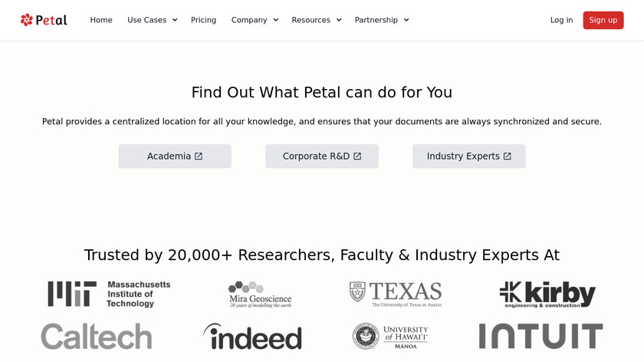Image resolution: width=644 pixels, height=362 pixels.
Task: Click the Petal flower logo icon
Action: coord(27,20)
